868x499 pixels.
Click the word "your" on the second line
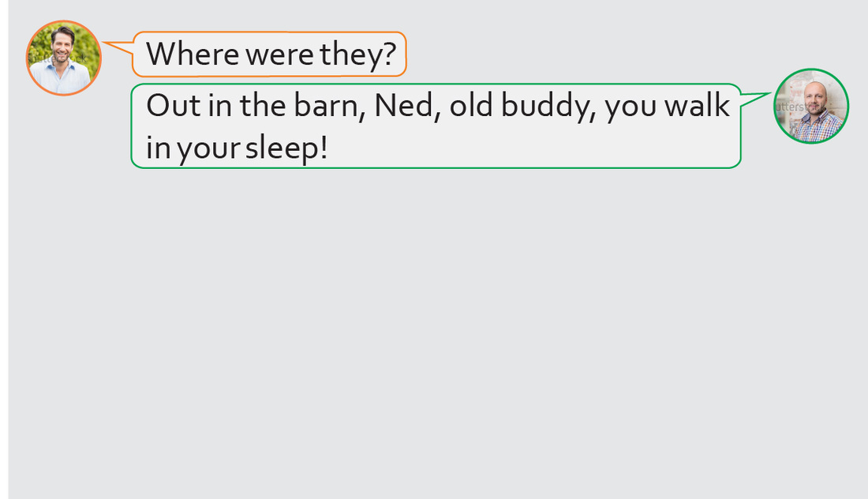[x=208, y=148]
